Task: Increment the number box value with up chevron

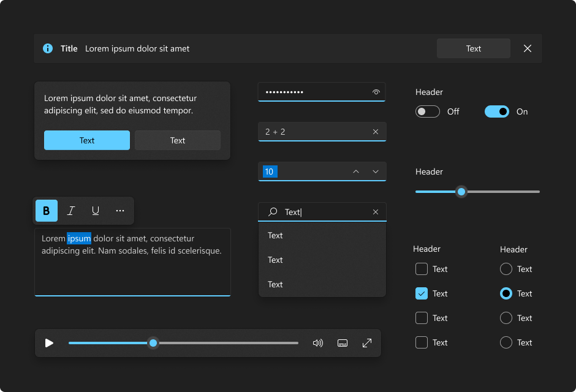Action: pyautogui.click(x=356, y=171)
